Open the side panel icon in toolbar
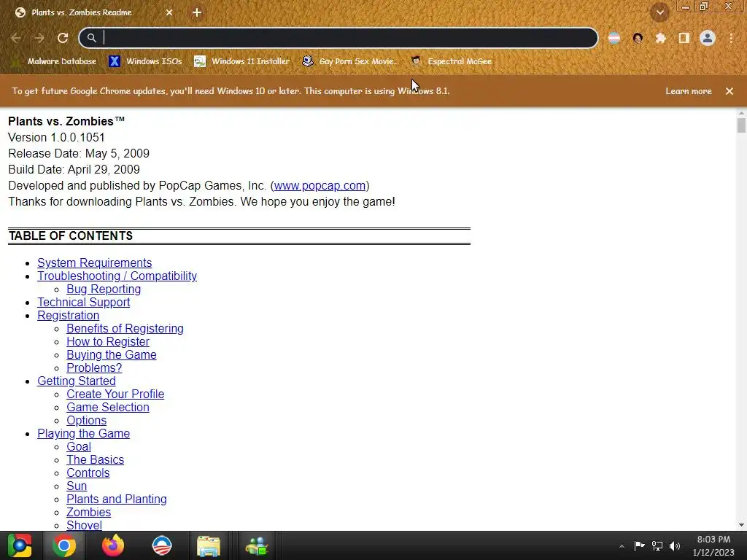 pyautogui.click(x=684, y=38)
